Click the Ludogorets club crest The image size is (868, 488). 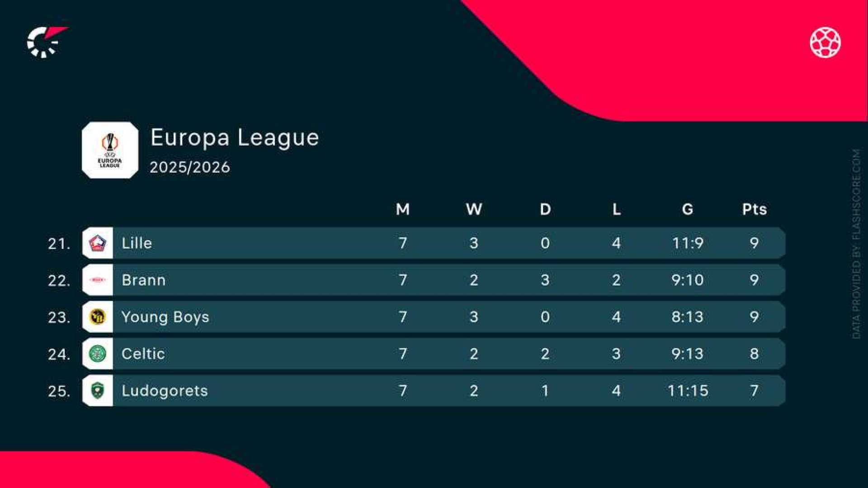[x=98, y=390]
